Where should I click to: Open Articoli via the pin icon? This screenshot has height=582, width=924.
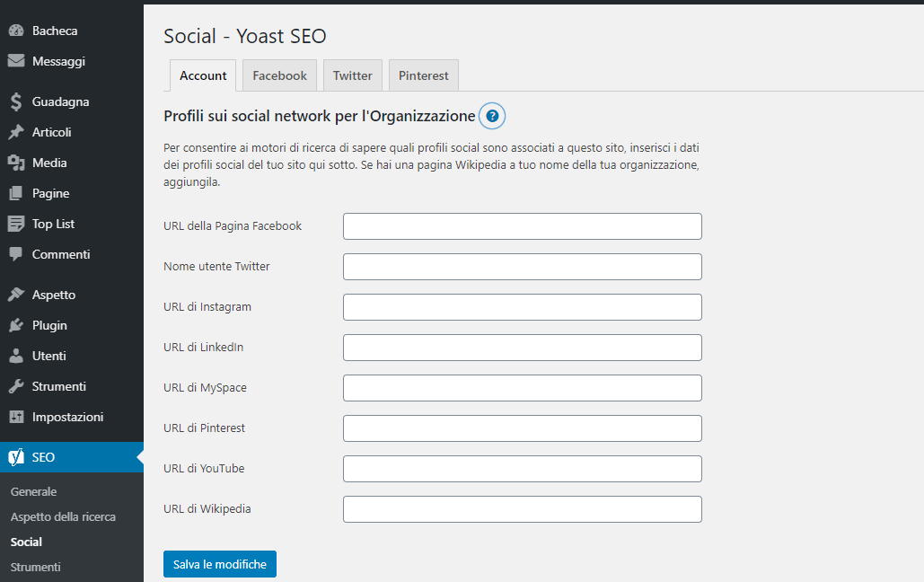(16, 132)
